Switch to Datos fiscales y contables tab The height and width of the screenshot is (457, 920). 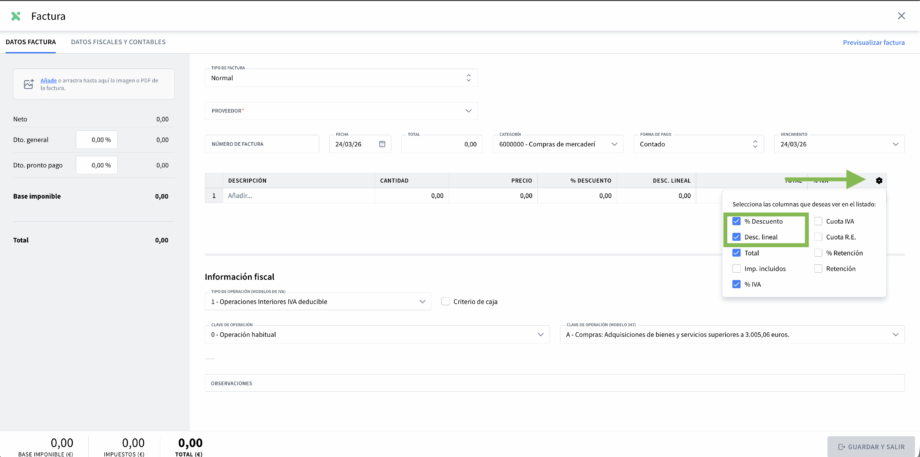[118, 42]
